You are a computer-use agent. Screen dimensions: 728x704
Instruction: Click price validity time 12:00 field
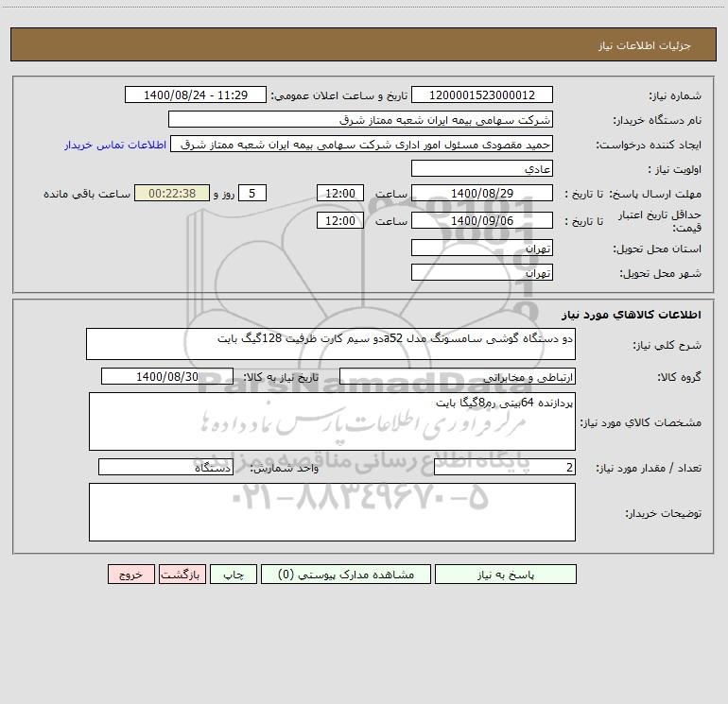coord(339,220)
